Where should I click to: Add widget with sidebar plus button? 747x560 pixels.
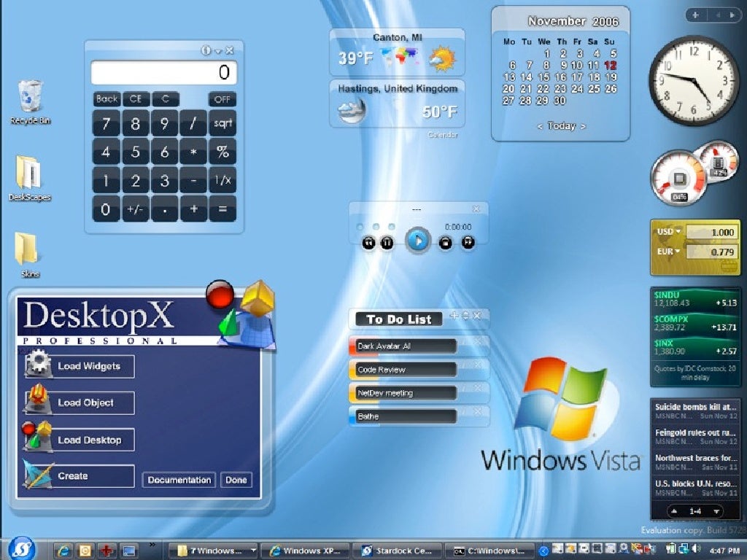pyautogui.click(x=695, y=15)
